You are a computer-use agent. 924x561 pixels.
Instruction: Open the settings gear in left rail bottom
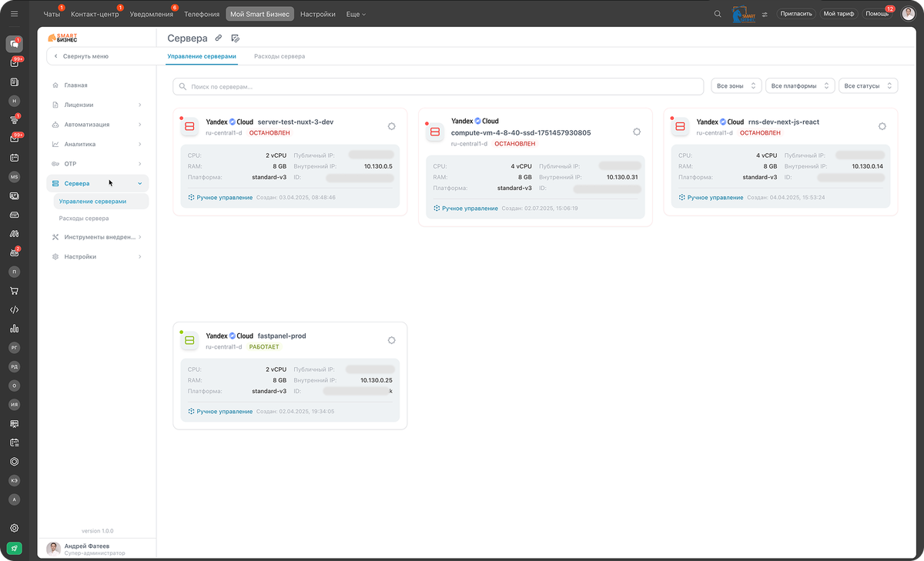(x=14, y=528)
